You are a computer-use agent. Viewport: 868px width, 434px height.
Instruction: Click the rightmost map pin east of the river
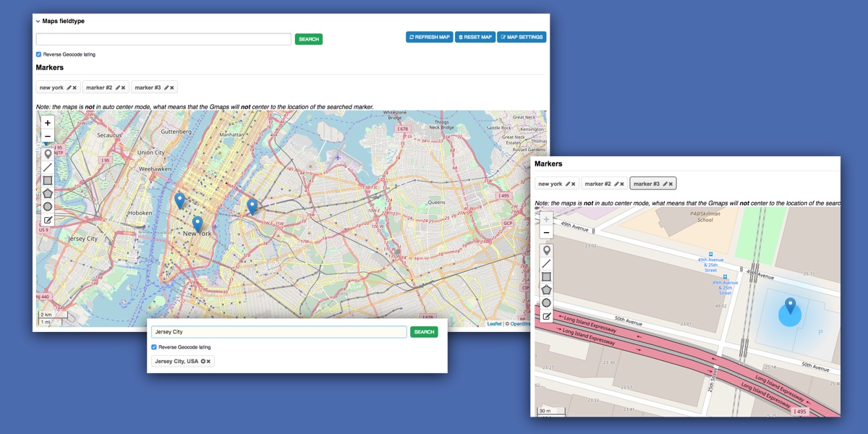pyautogui.click(x=252, y=207)
